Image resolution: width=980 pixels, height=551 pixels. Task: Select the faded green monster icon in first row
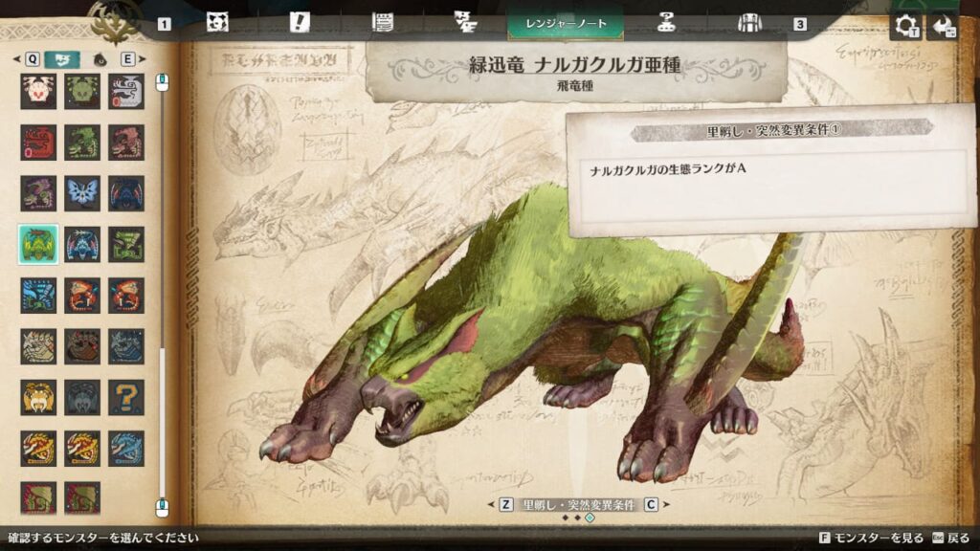[82, 91]
